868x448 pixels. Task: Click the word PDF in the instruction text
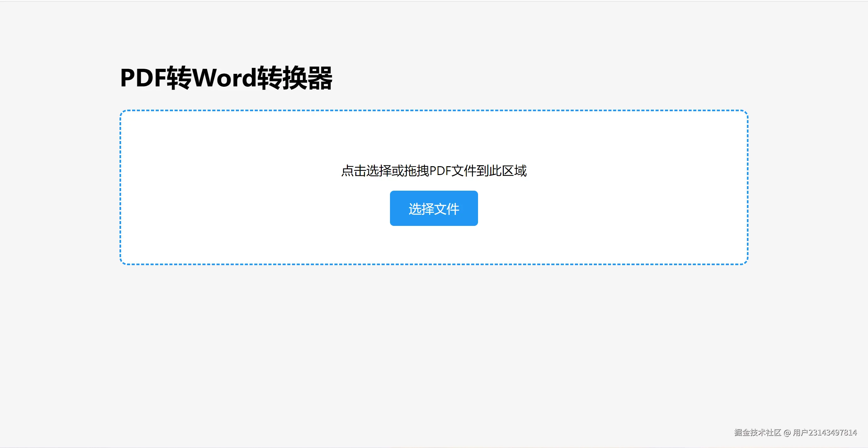442,171
